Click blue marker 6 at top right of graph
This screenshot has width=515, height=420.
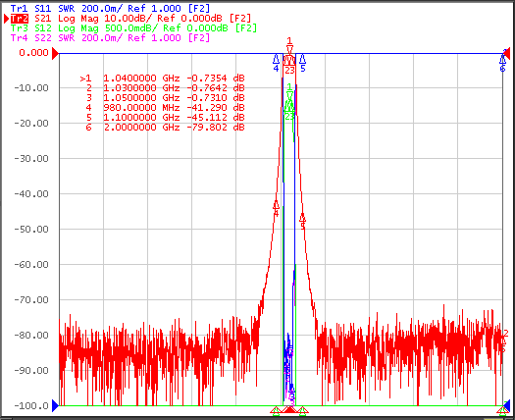pos(502,61)
